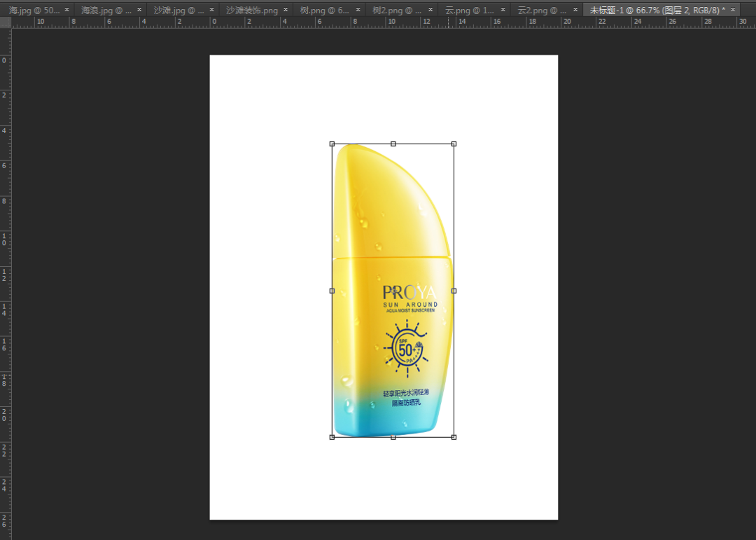The width and height of the screenshot is (756, 540).
Task: Close the 未标题-1 document tab
Action: 733,10
